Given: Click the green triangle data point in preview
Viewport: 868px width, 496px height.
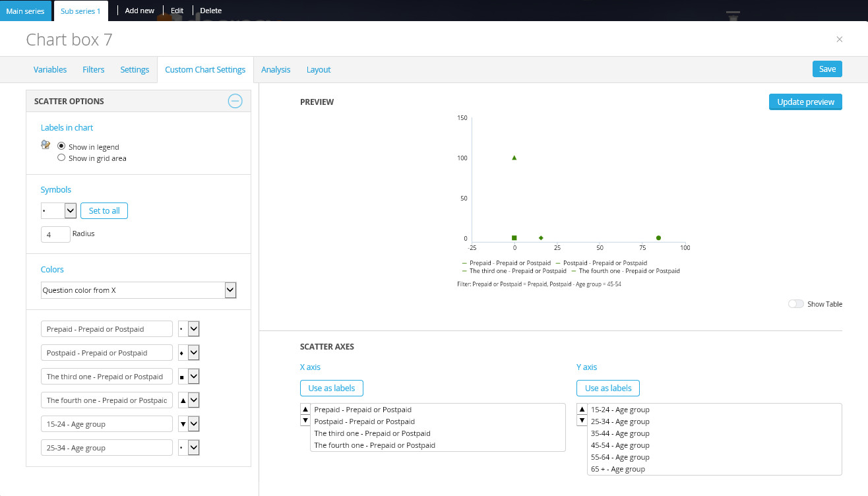Looking at the screenshot, I should [514, 158].
